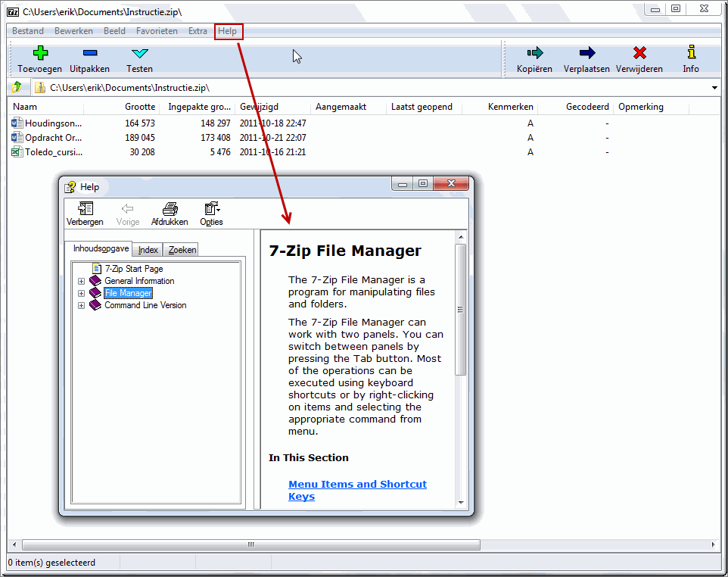Viewport: 728px width, 577px height.
Task: Select Command Line Version in help tree
Action: 145,305
